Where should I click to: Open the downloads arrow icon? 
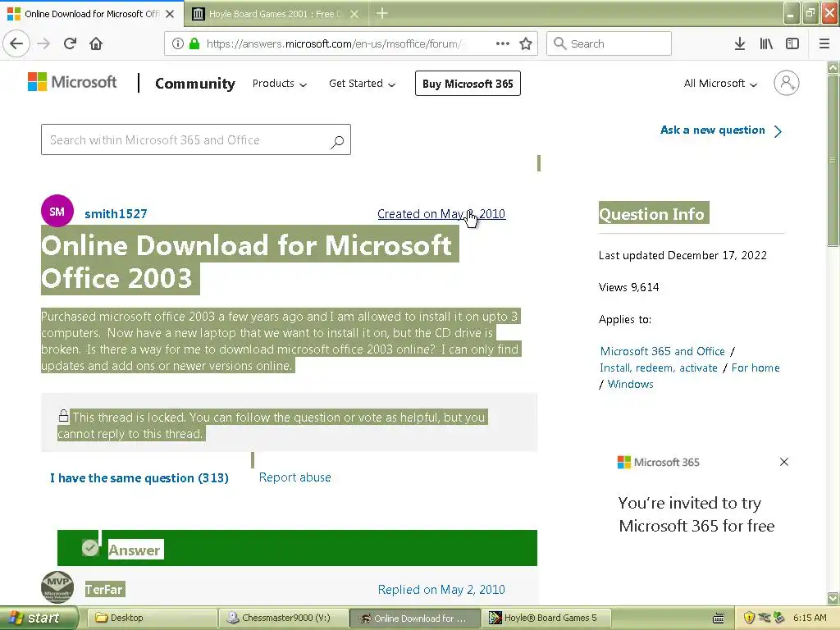point(739,43)
